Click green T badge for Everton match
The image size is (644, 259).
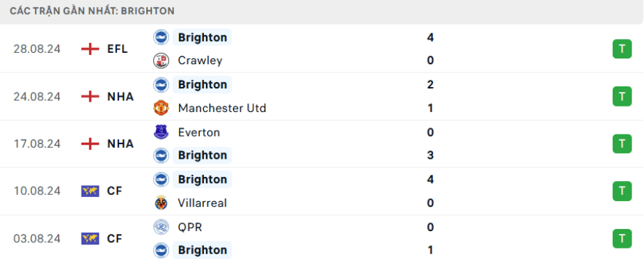[622, 143]
